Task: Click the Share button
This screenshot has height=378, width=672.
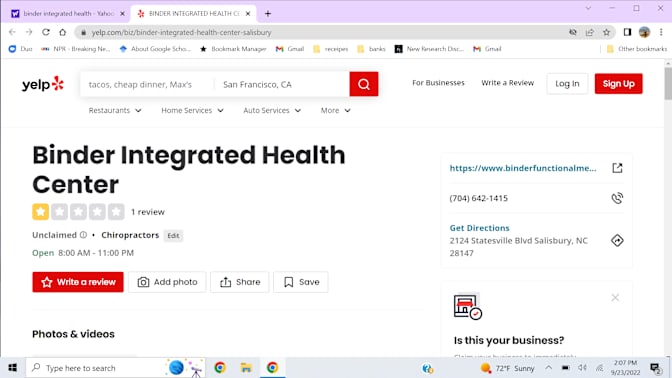Action: (240, 282)
